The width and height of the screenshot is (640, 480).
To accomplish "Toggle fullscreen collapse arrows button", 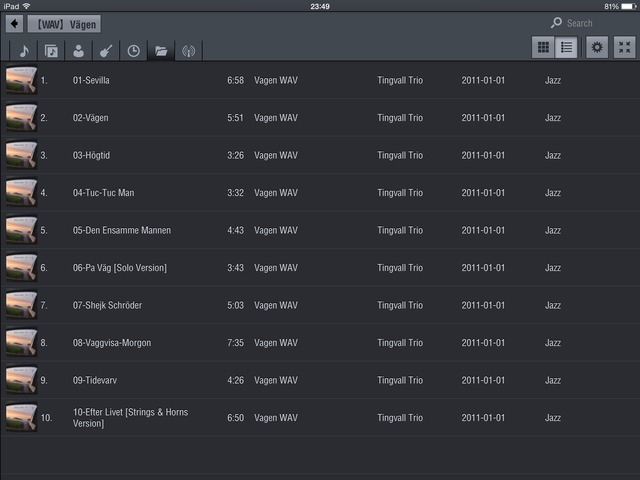I will (x=624, y=47).
